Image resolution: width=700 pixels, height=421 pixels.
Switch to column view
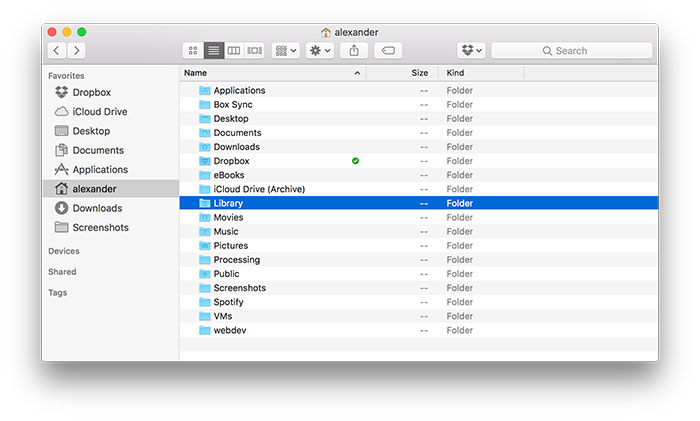(x=233, y=50)
